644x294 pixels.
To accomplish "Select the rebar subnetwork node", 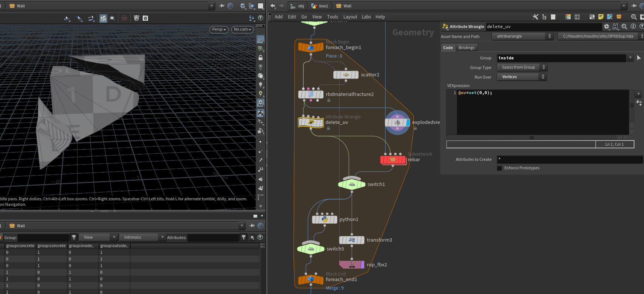I will (393, 160).
